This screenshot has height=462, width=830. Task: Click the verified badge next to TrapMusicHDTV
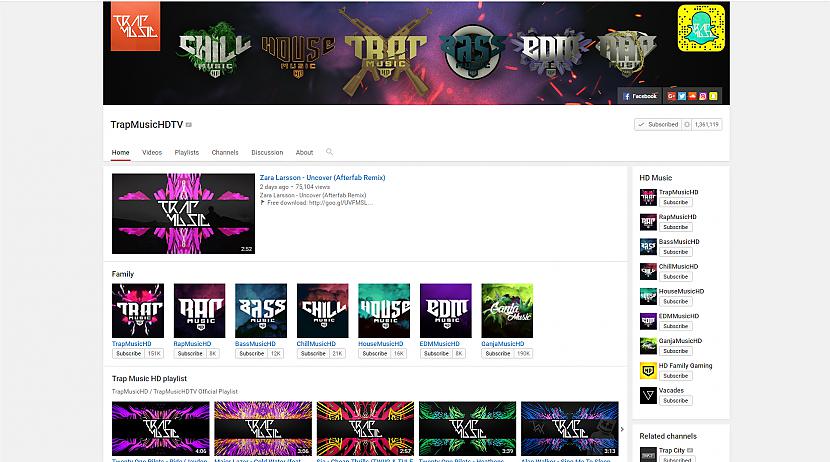pos(188,125)
